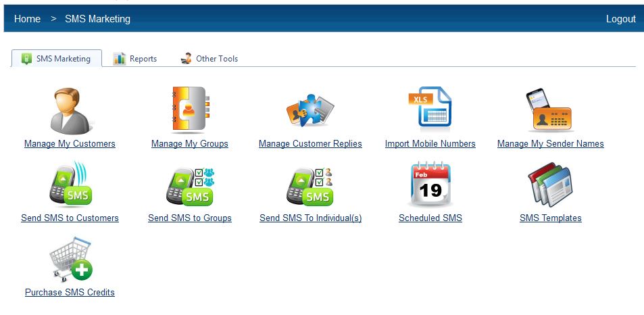Follow the Send SMS To Individual(s) text link
Image resolution: width=644 pixels, height=315 pixels.
coord(310,218)
